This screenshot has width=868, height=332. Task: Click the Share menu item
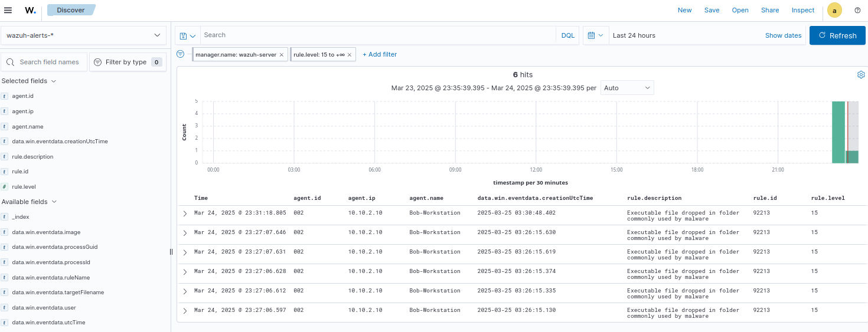tap(769, 10)
